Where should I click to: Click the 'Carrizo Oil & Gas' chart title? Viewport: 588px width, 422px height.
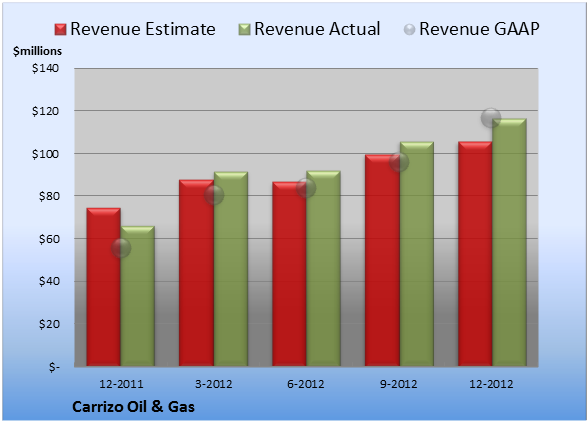(x=134, y=407)
